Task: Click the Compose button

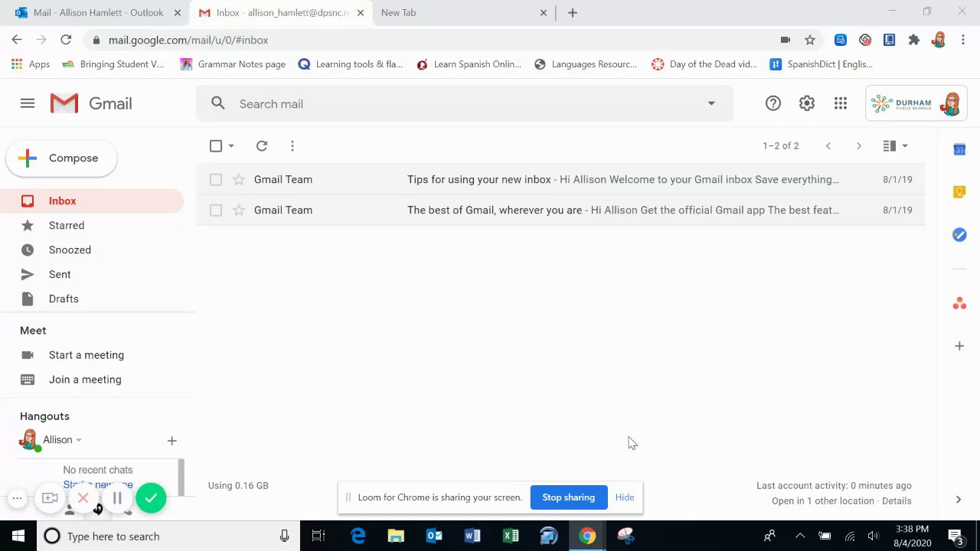Action: point(62,158)
